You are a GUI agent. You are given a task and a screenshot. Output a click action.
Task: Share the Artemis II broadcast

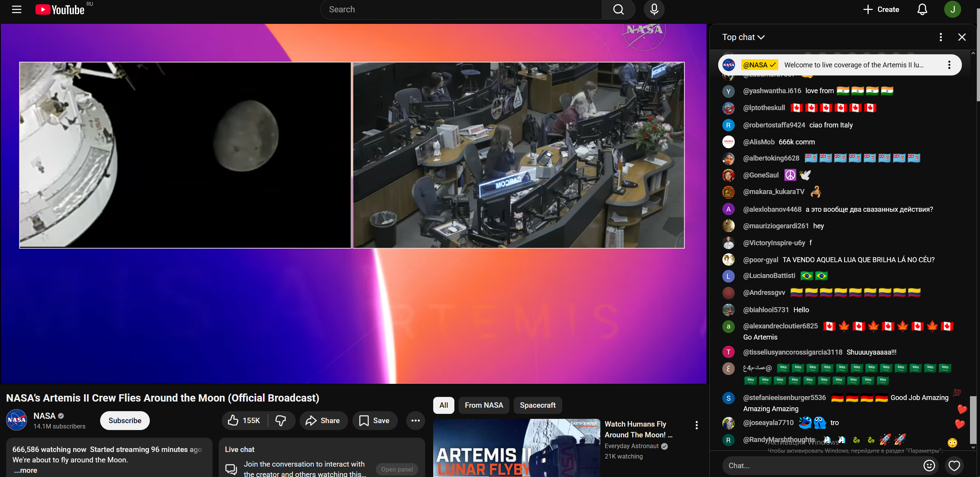323,420
